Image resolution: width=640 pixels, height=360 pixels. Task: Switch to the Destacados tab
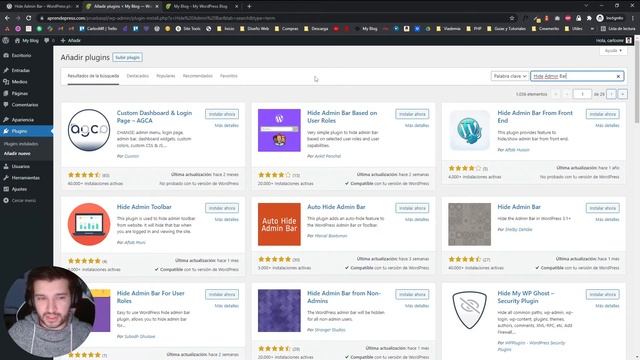click(x=138, y=76)
